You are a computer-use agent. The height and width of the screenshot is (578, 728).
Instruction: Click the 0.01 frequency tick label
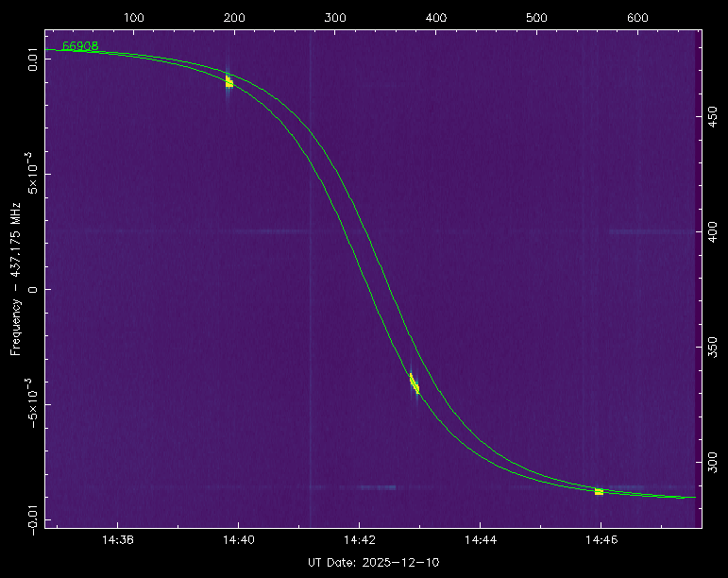33,61
